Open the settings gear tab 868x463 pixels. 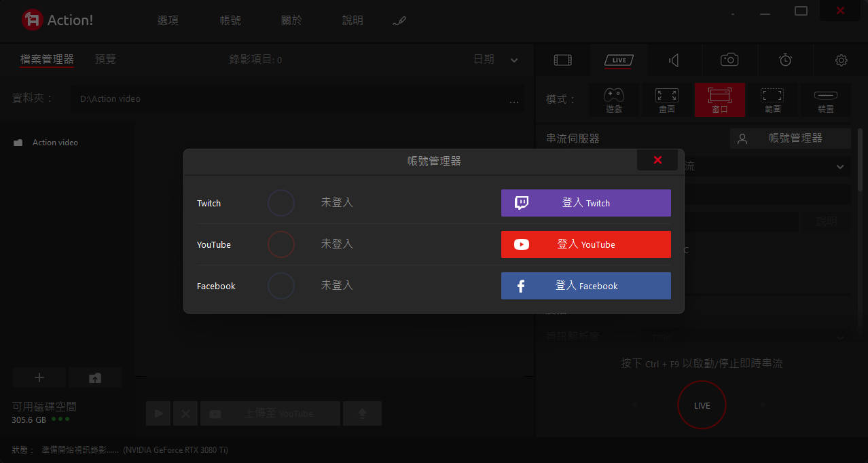coord(842,60)
